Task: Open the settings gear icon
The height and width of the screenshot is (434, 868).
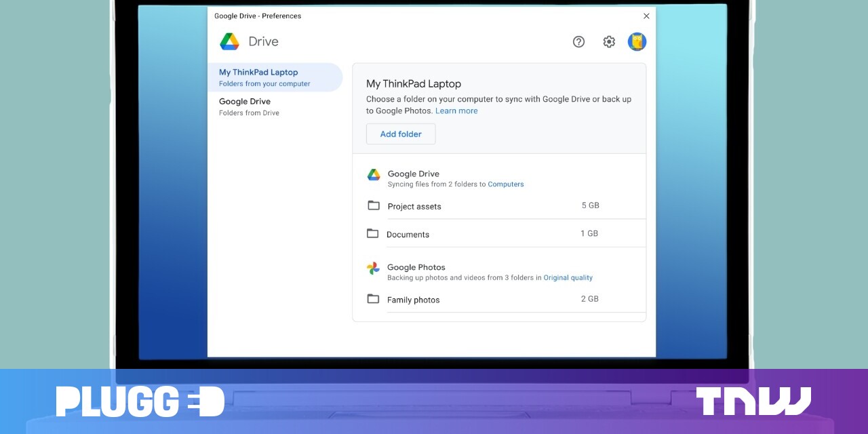Action: [x=609, y=42]
